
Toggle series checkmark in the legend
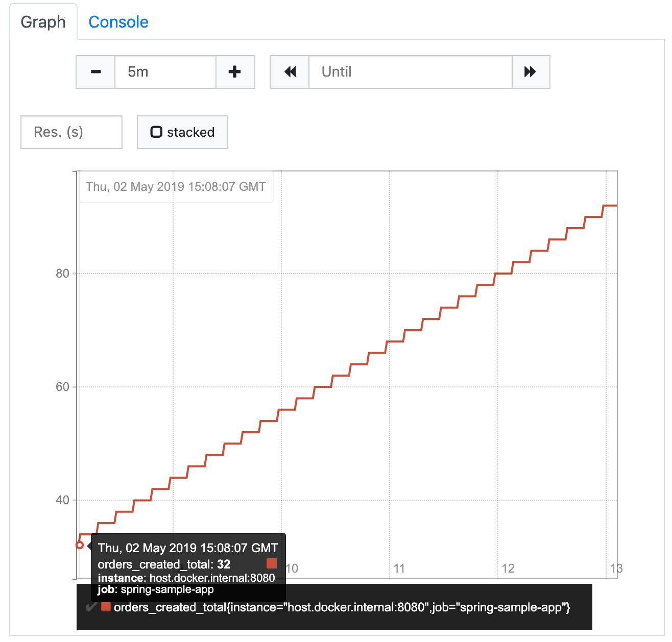click(91, 607)
